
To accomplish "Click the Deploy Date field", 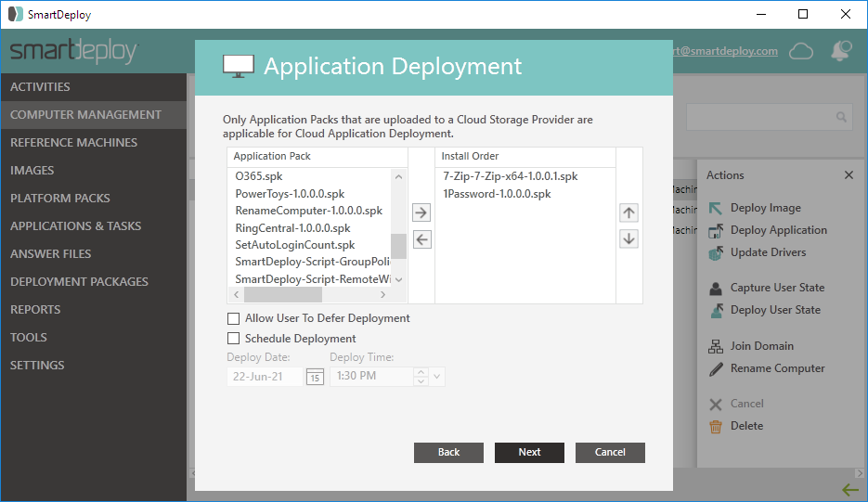I will pyautogui.click(x=266, y=377).
